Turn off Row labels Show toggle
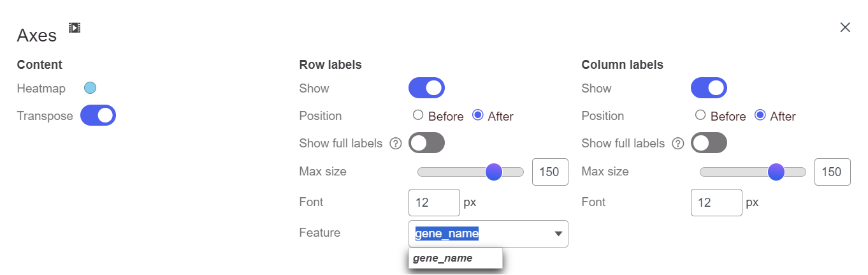 [426, 88]
